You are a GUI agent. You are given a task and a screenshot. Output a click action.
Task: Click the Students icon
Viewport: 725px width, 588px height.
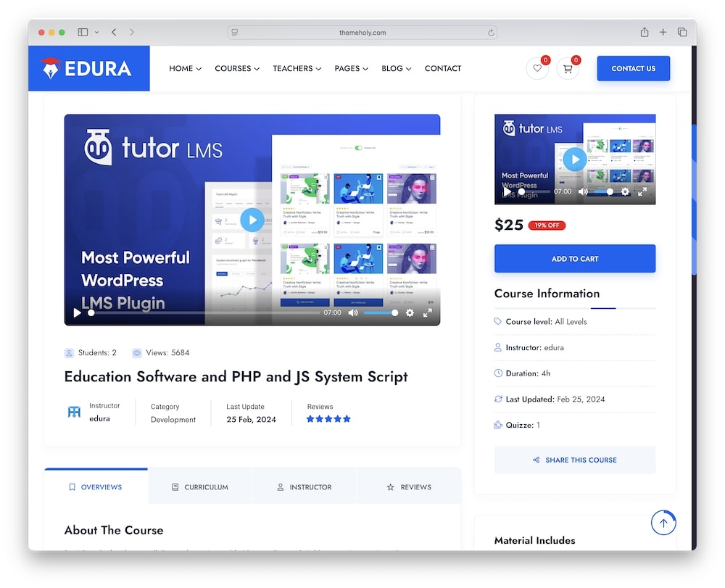click(x=69, y=353)
